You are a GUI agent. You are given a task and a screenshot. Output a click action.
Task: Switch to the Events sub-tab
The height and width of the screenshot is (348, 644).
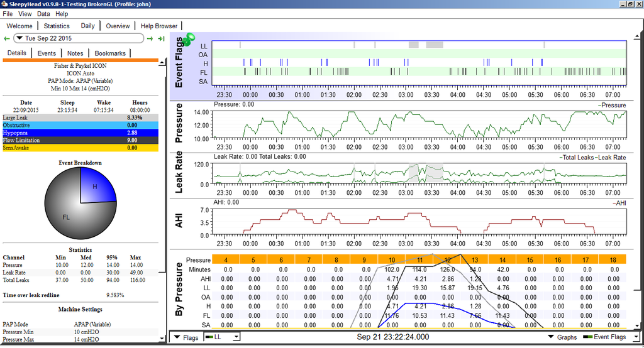click(x=47, y=53)
